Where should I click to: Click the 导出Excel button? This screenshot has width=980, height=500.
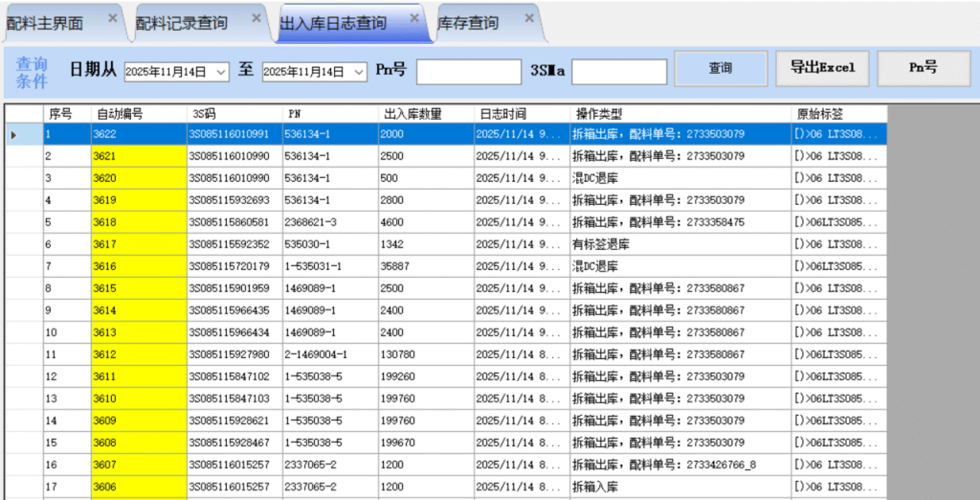coord(821,68)
